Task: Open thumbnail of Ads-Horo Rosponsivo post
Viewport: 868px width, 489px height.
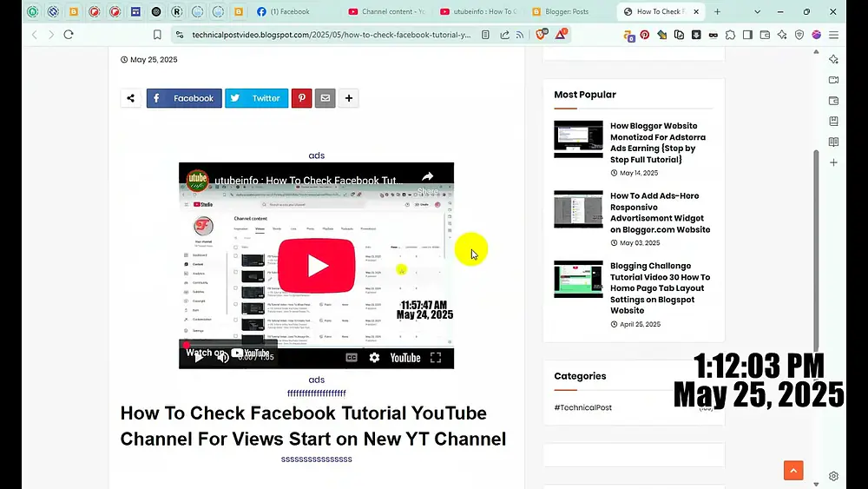Action: [578, 209]
